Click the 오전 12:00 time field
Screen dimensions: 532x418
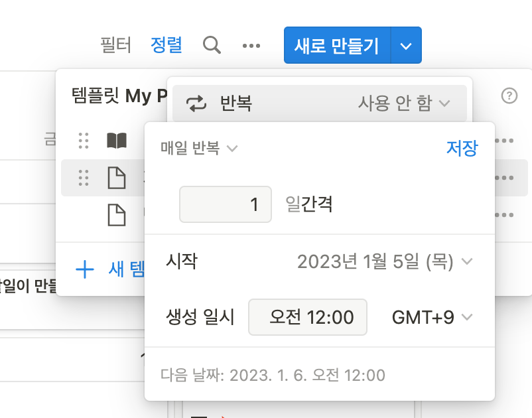(308, 317)
